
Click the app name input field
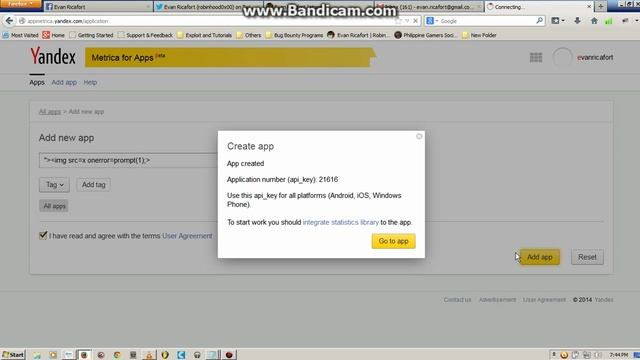coord(129,160)
